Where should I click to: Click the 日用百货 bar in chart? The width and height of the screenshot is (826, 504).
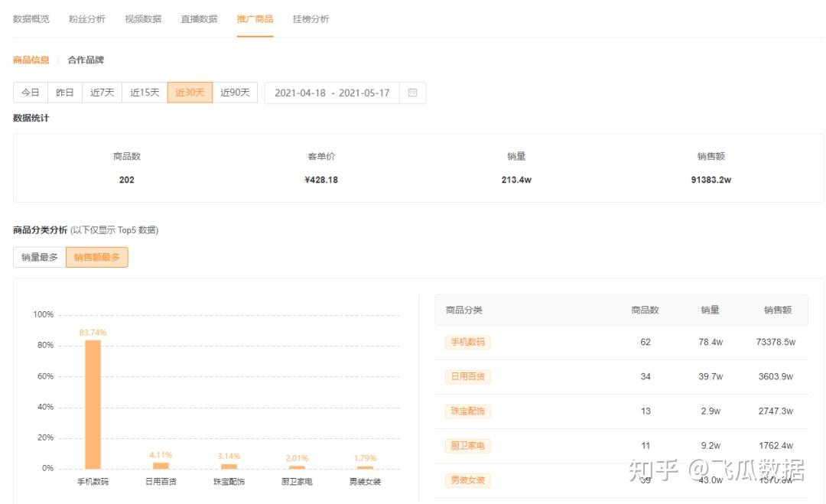(161, 465)
